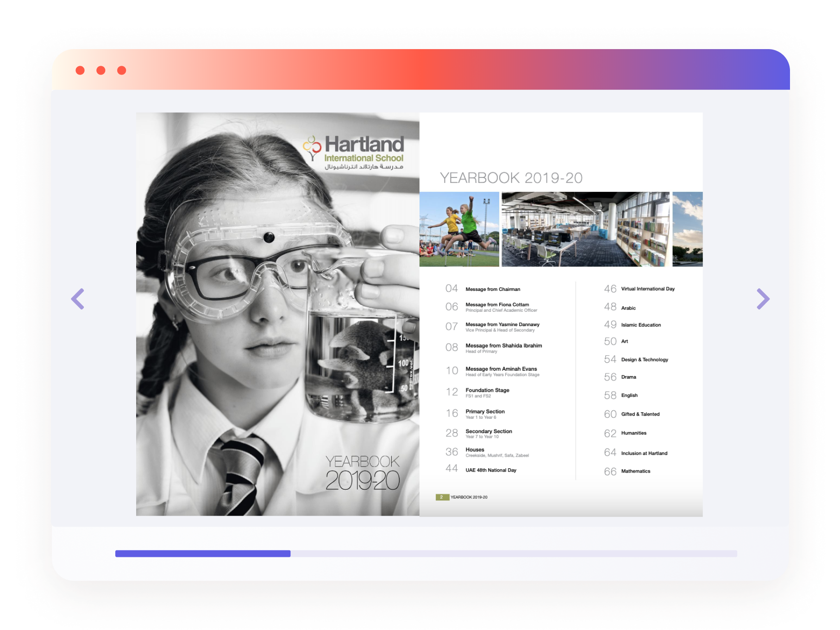Click 'UAE 48th National Day' entry
This screenshot has width=840, height=630.
click(491, 470)
